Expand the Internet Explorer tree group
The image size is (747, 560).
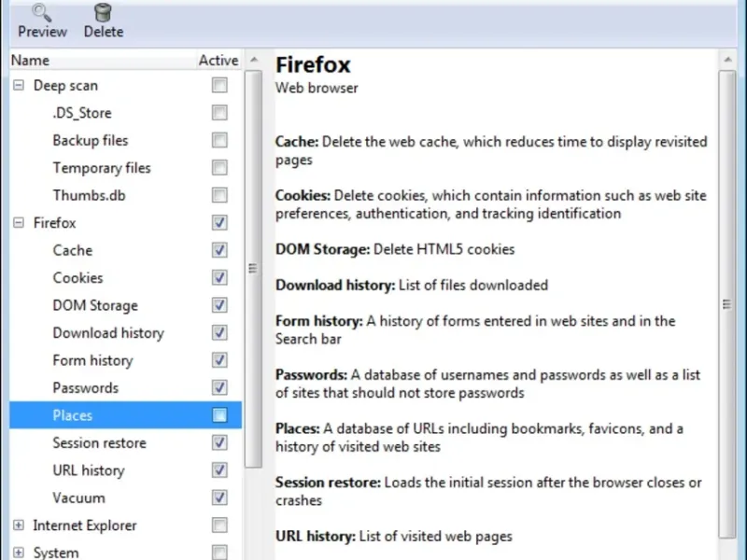[x=19, y=525]
